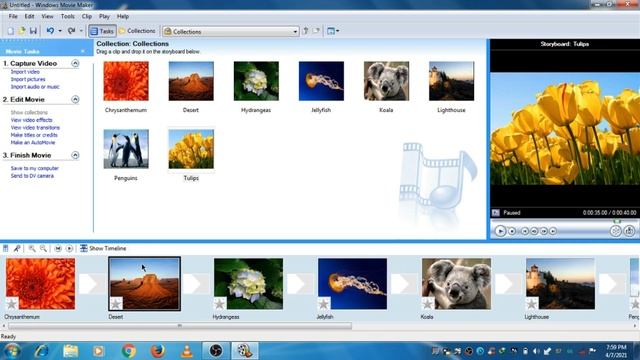Select the Penguins collection thumbnail
Viewport: 640px width, 360px height.
tap(126, 149)
